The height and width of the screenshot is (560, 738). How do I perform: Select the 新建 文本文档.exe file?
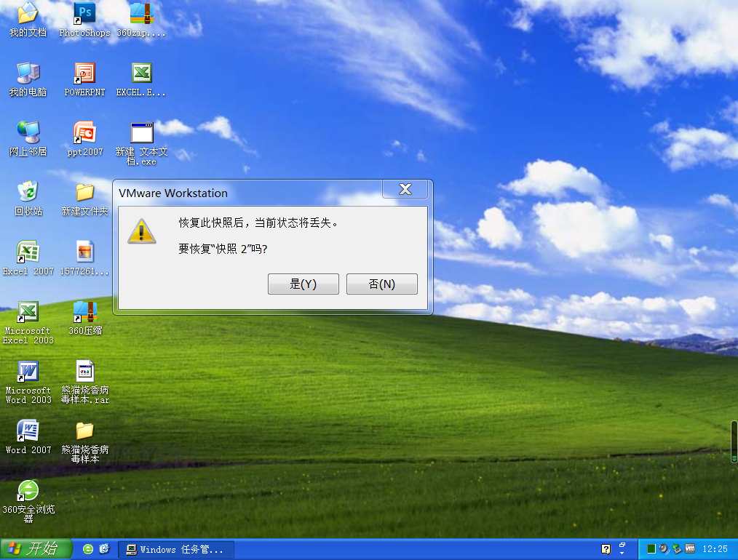[x=141, y=132]
